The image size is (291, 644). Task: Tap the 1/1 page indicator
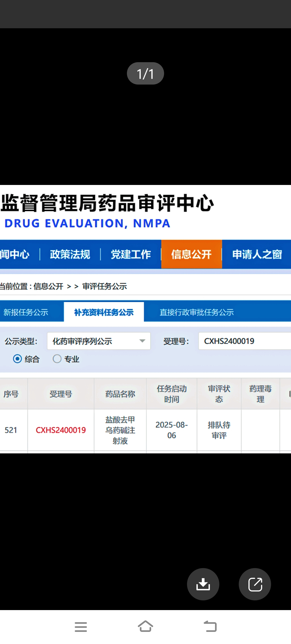[x=145, y=73]
